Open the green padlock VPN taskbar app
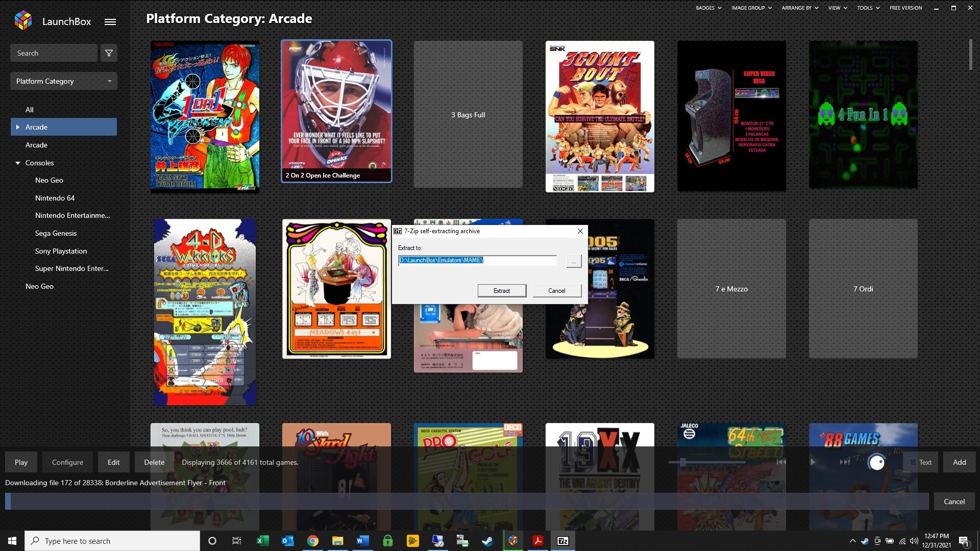Screen dimensions: 980x551 [387, 541]
